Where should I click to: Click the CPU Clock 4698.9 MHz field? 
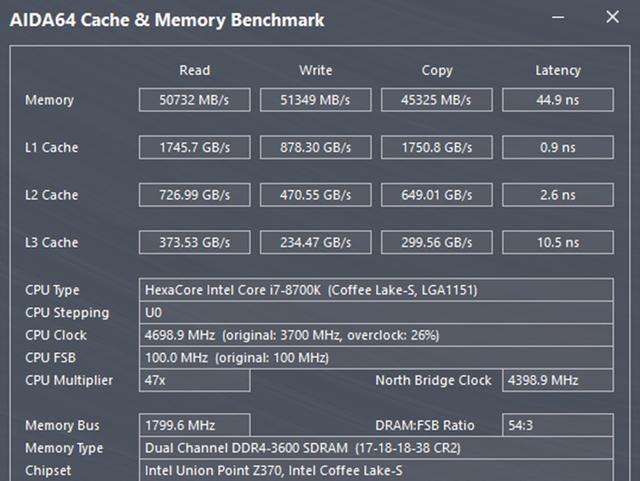(x=377, y=335)
